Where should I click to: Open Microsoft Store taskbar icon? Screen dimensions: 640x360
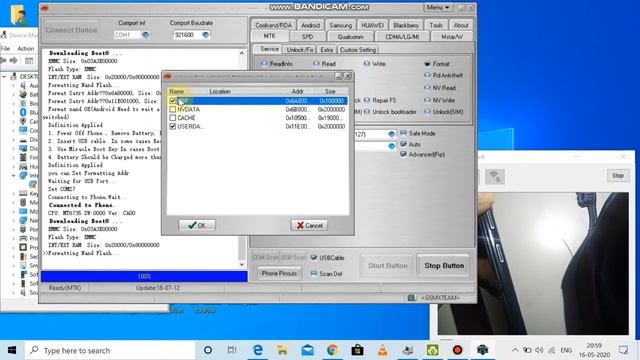tap(358, 350)
